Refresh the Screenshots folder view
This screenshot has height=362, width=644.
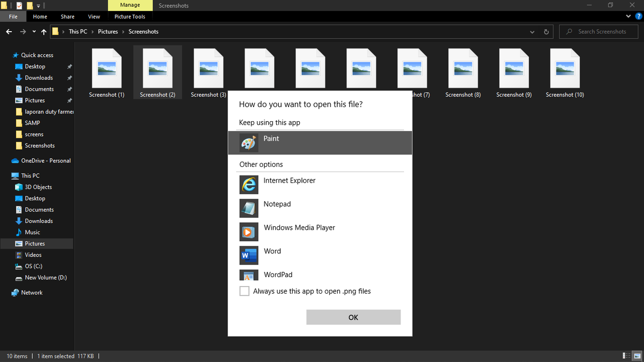546,32
